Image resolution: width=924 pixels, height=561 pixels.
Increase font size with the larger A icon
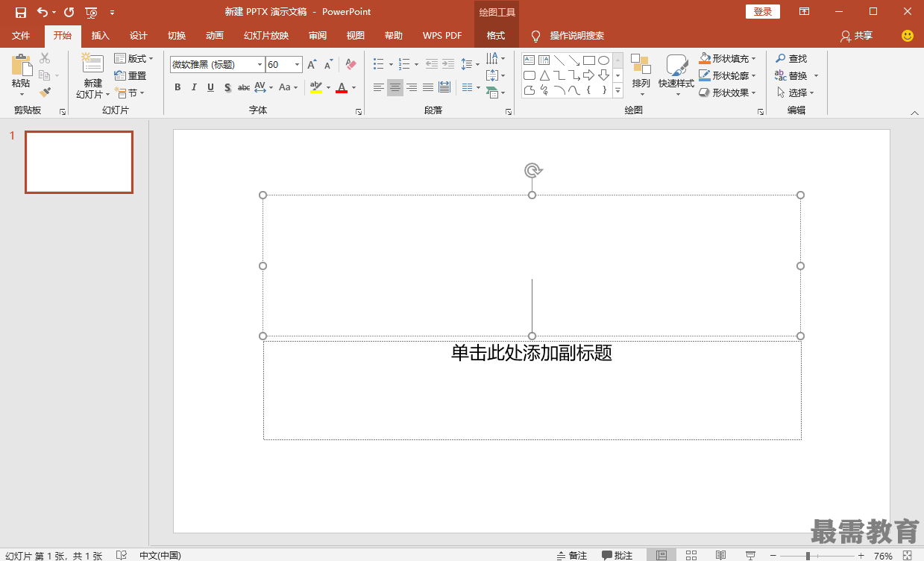pos(312,65)
